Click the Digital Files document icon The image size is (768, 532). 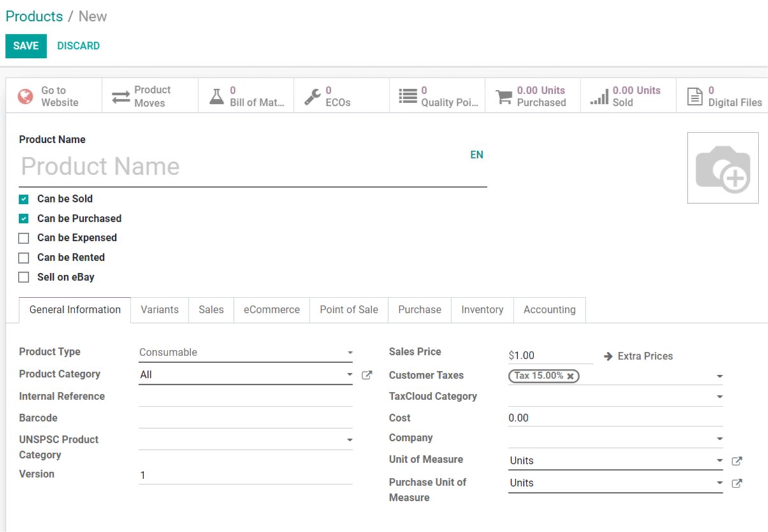click(695, 97)
